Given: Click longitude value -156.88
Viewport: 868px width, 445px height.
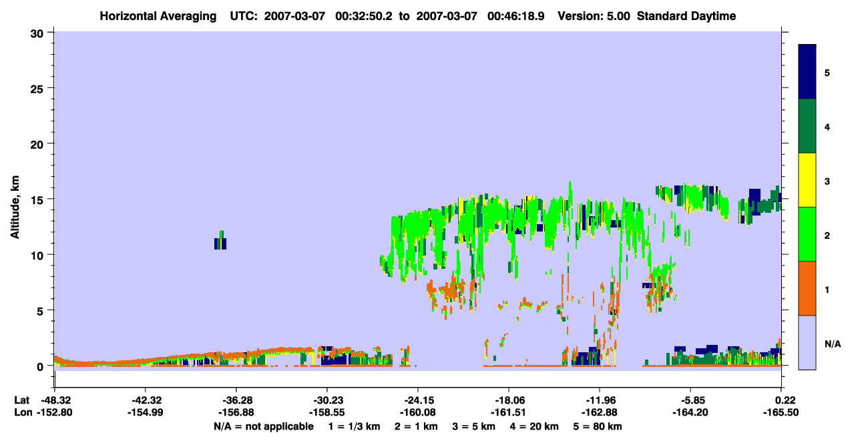Looking at the screenshot, I should [236, 412].
